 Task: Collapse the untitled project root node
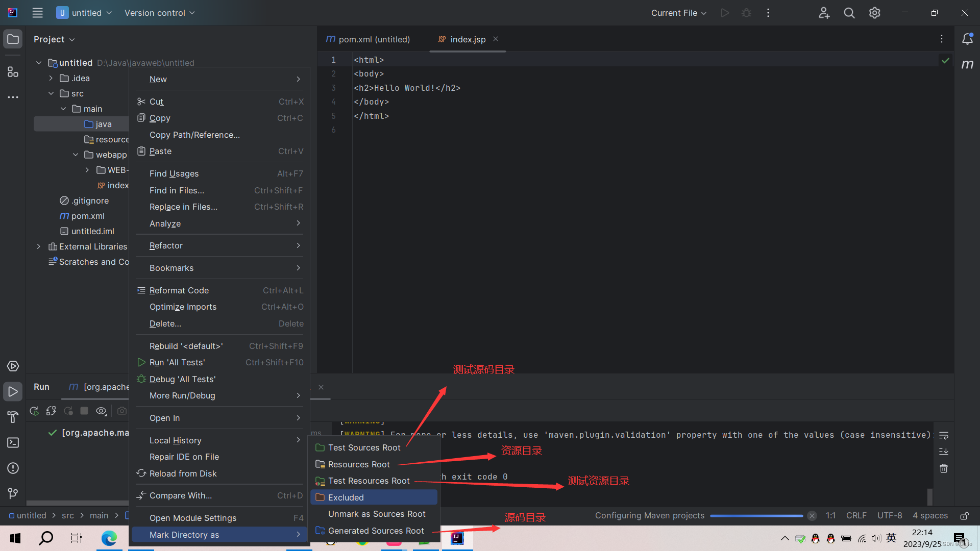39,63
